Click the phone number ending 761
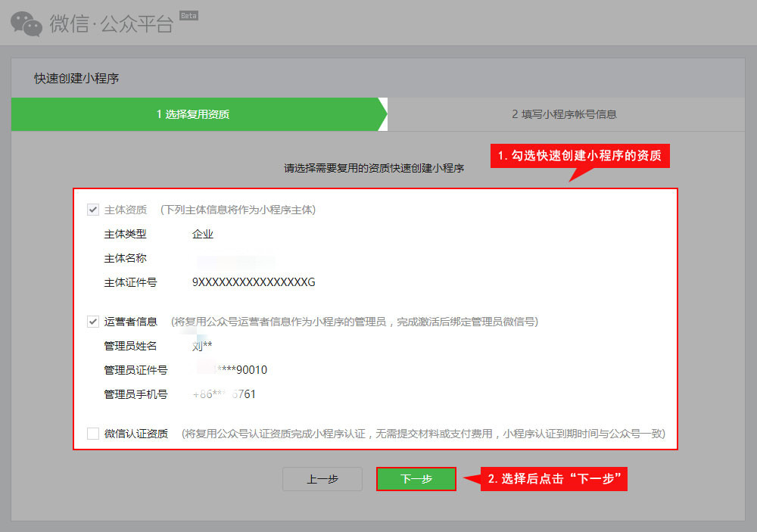 coord(224,394)
